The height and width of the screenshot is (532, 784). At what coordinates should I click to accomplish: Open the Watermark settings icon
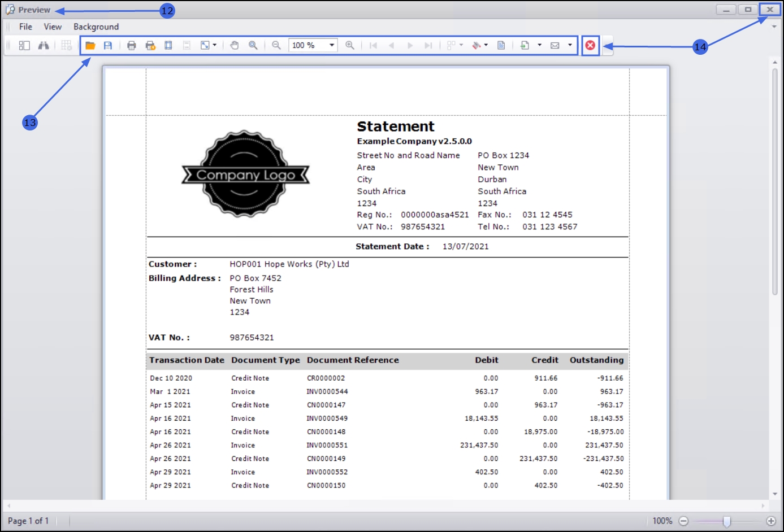pyautogui.click(x=501, y=45)
